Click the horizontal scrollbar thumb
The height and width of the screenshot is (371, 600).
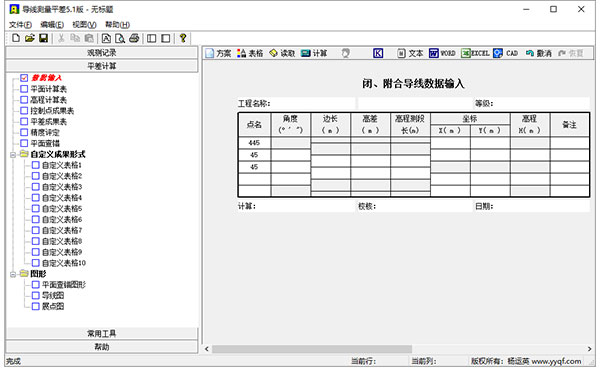[312, 349]
